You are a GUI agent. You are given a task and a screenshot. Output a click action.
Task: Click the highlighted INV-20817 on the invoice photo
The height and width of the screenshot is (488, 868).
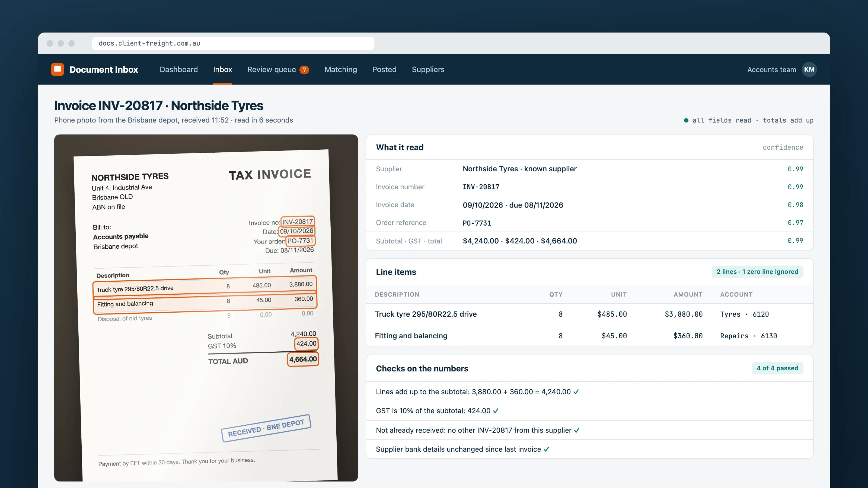coord(298,221)
